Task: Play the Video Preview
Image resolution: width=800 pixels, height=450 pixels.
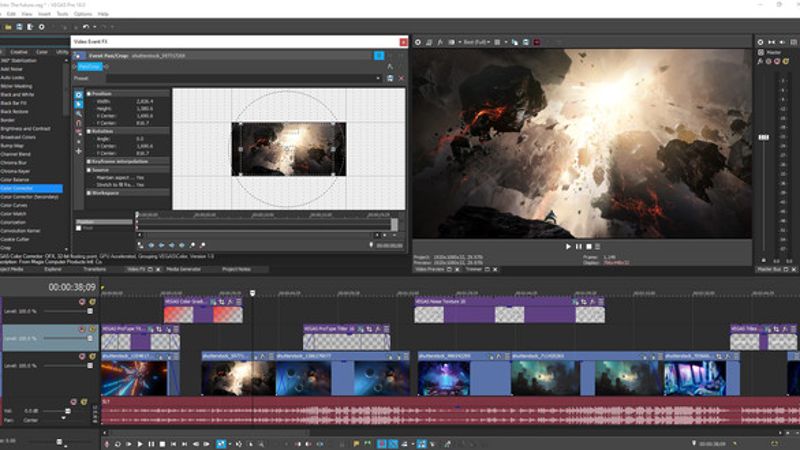Action: 568,246
